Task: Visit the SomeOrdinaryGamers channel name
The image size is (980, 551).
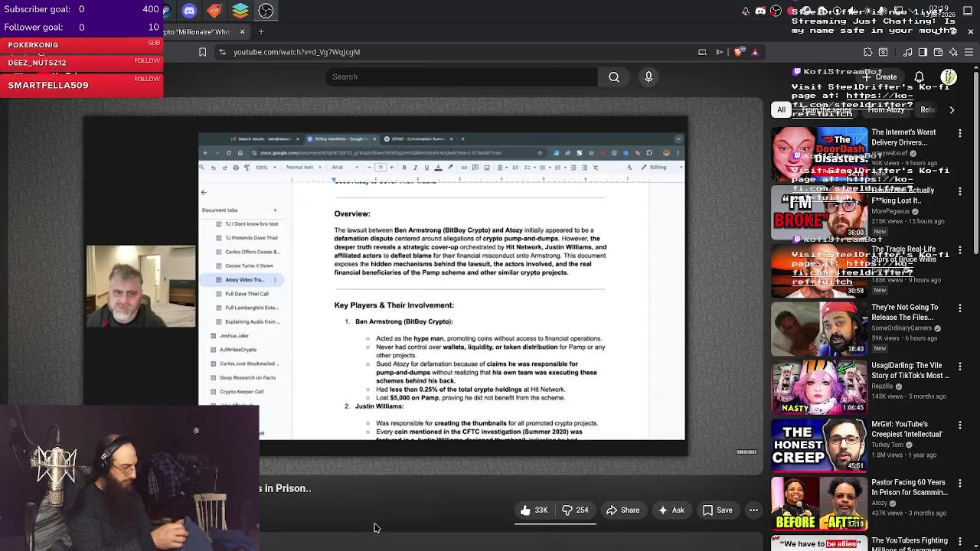Action: (902, 328)
